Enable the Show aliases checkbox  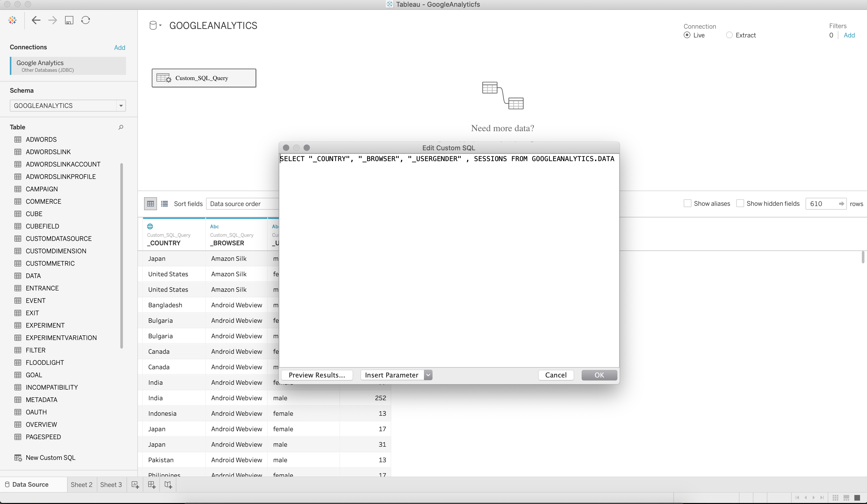coord(687,203)
